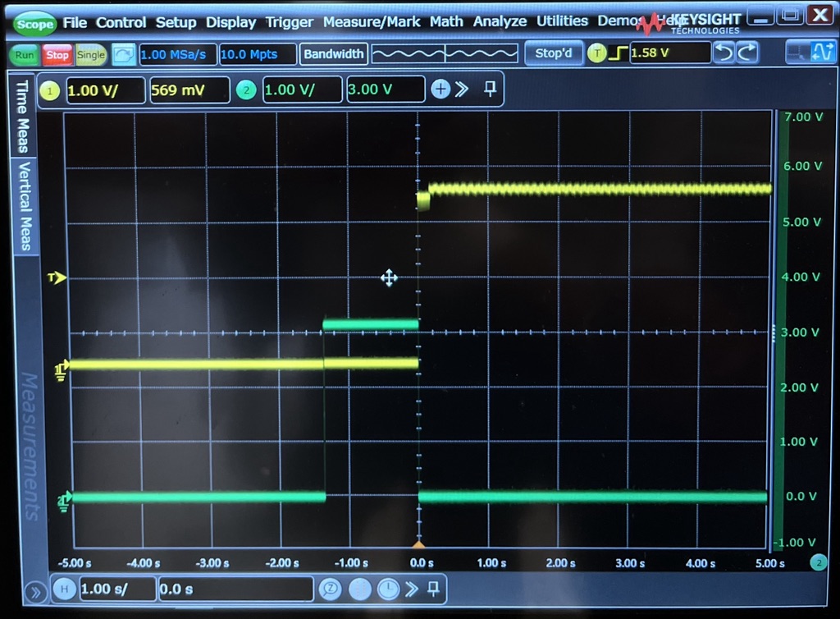The width and height of the screenshot is (840, 619).
Task: Click the 1.58 V trigger level field
Action: pos(669,53)
